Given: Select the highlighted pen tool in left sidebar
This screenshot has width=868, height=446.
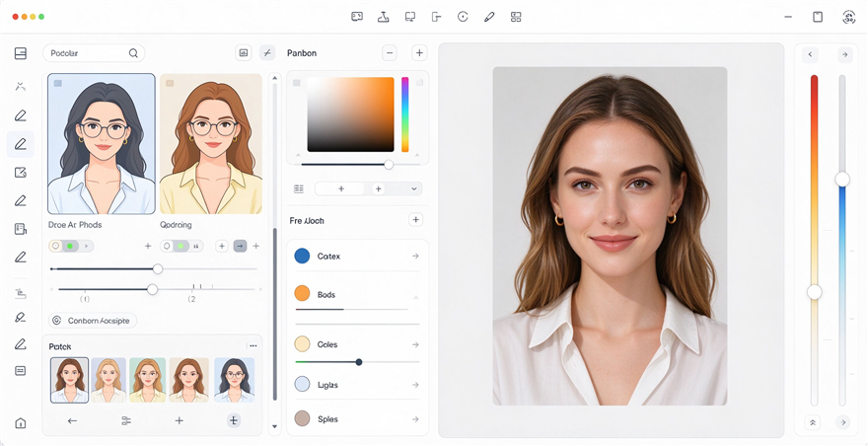Looking at the screenshot, I should [21, 144].
